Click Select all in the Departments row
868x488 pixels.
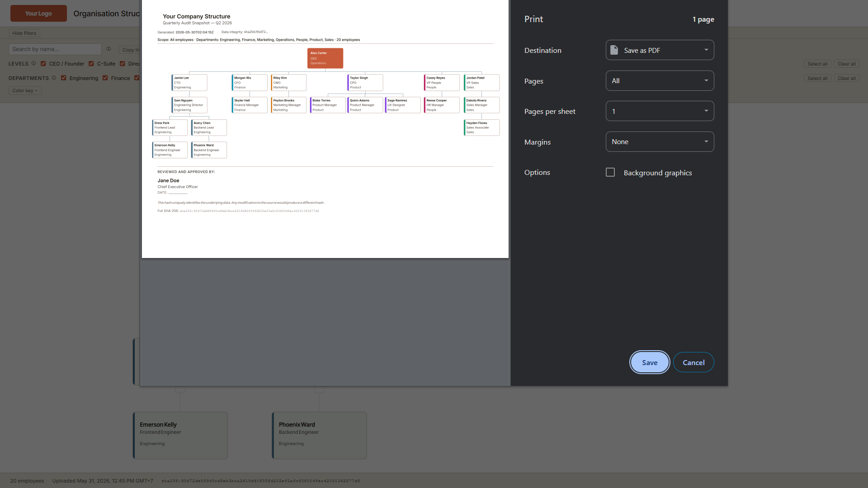pos(817,78)
